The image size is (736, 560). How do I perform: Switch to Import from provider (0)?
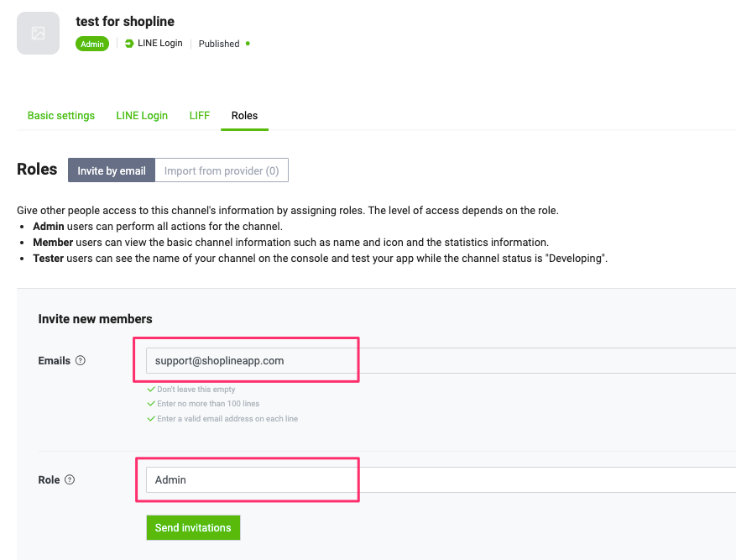pyautogui.click(x=222, y=170)
